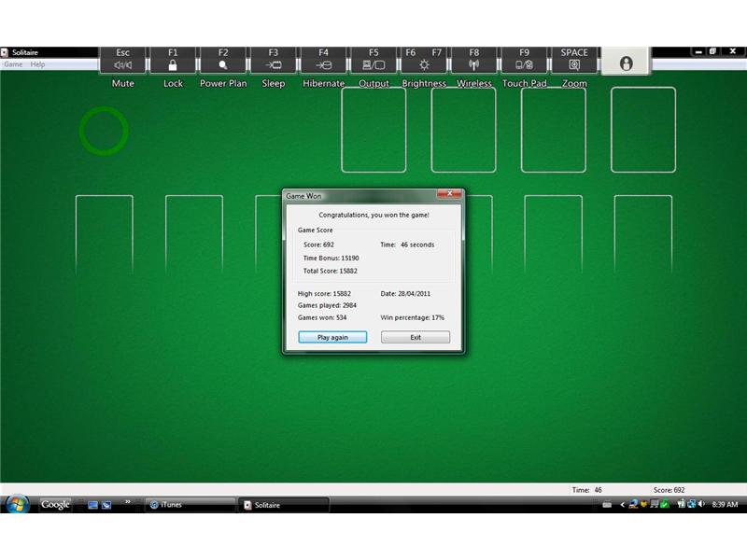Click the Show Desktop quick launch icon
The height and width of the screenshot is (560, 747).
coord(92,505)
